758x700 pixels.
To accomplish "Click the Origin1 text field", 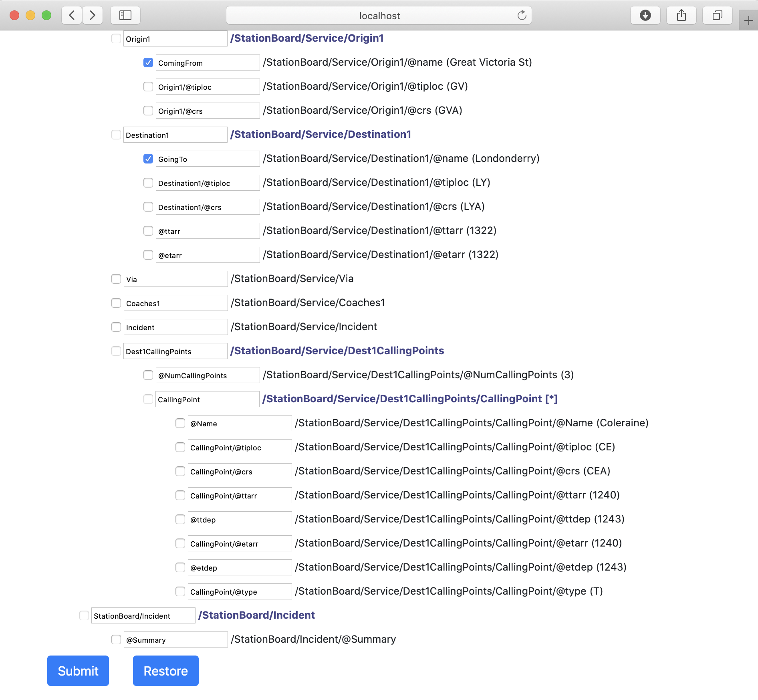I will pyautogui.click(x=175, y=38).
